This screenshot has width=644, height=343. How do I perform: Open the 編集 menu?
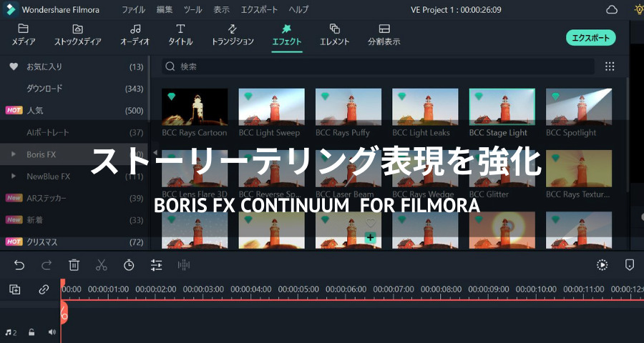(x=165, y=10)
